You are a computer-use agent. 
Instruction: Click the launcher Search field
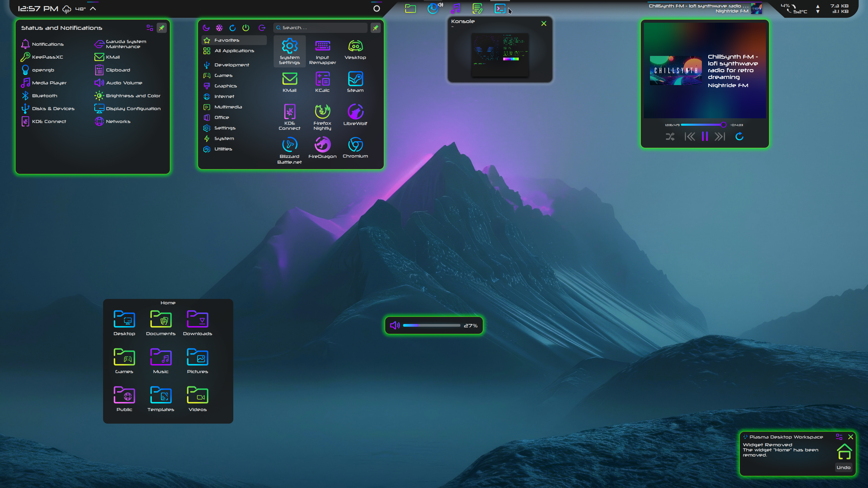click(320, 28)
